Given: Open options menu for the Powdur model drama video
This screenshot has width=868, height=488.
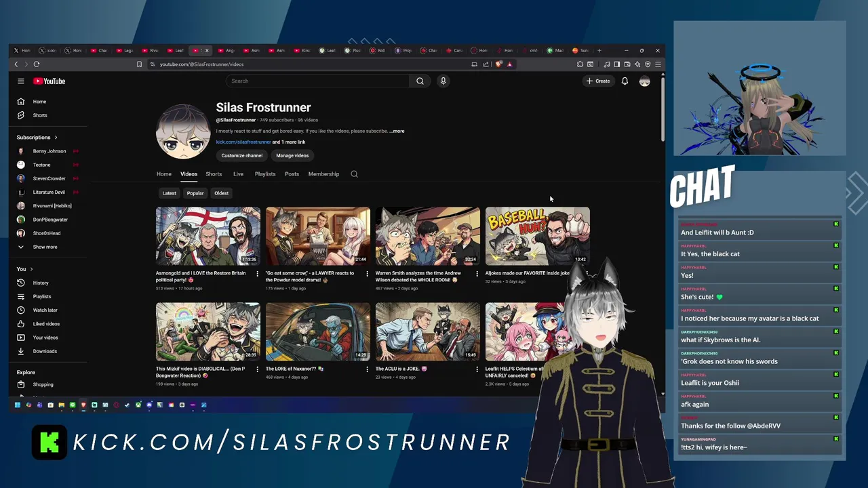Looking at the screenshot, I should 367,274.
